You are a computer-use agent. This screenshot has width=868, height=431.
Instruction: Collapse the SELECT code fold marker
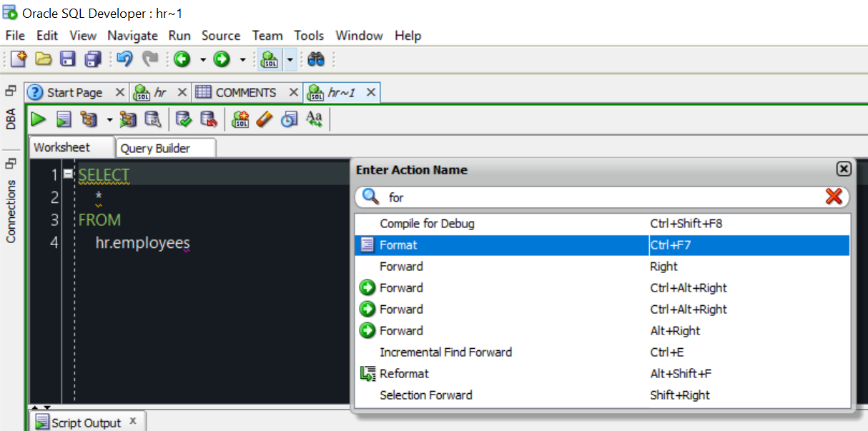tap(68, 174)
